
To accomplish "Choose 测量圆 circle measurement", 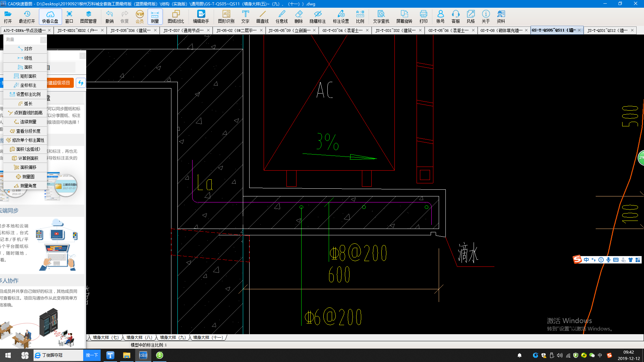I will tap(25, 177).
